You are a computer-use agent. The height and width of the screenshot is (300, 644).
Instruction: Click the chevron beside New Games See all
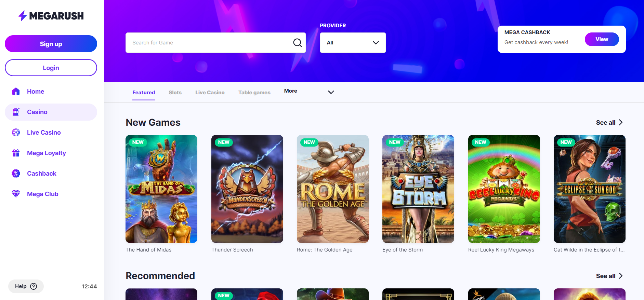click(x=621, y=122)
